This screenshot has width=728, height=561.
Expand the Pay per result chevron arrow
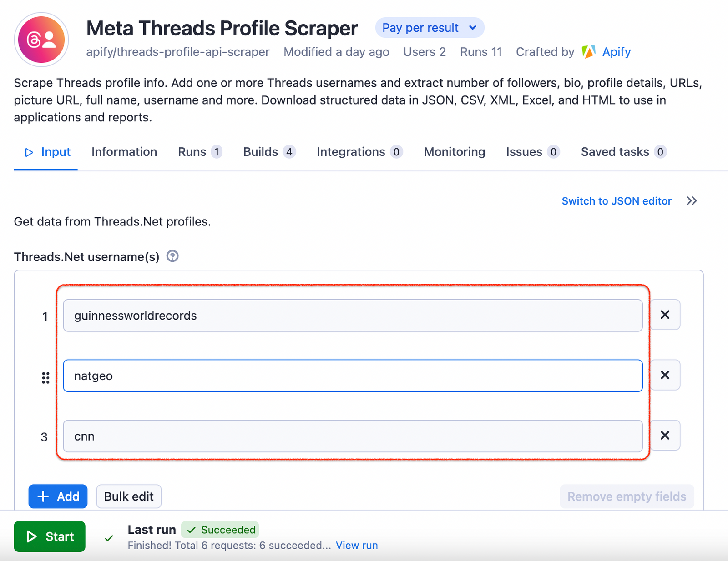[472, 27]
